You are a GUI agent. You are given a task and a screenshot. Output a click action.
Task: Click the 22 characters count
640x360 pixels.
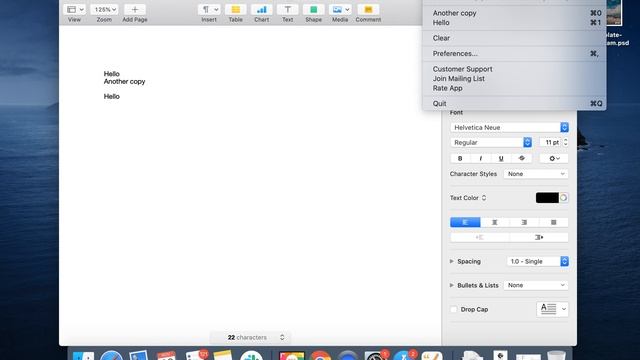247,338
